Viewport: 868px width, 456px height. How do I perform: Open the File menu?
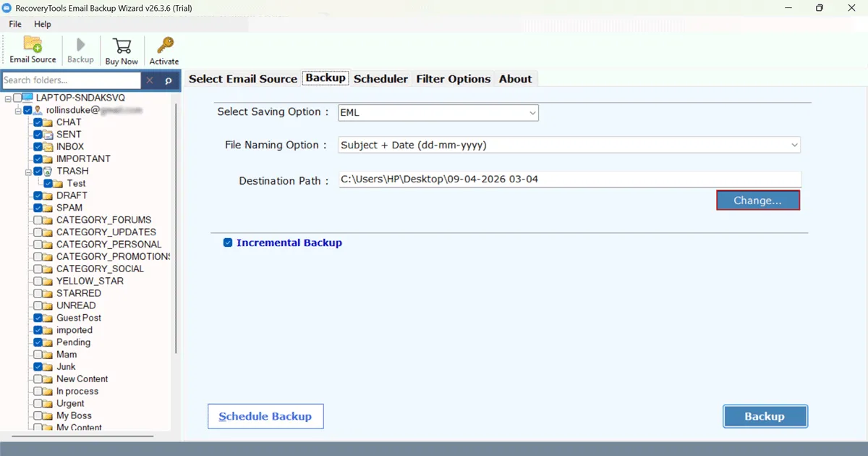click(x=15, y=24)
